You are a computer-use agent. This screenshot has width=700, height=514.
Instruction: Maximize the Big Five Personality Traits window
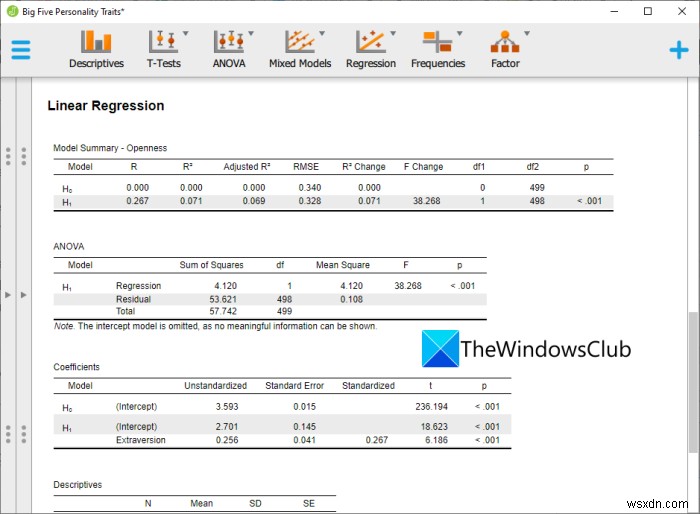pyautogui.click(x=648, y=11)
